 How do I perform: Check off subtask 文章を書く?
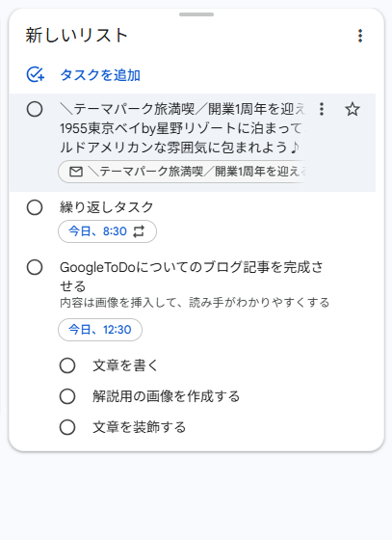[x=67, y=365]
